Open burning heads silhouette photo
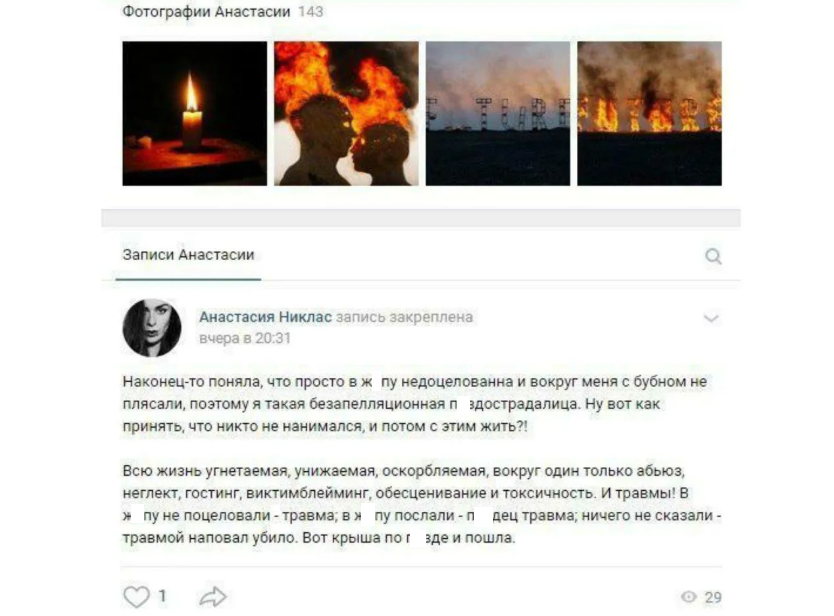The height and width of the screenshot is (616, 834). pos(346,113)
